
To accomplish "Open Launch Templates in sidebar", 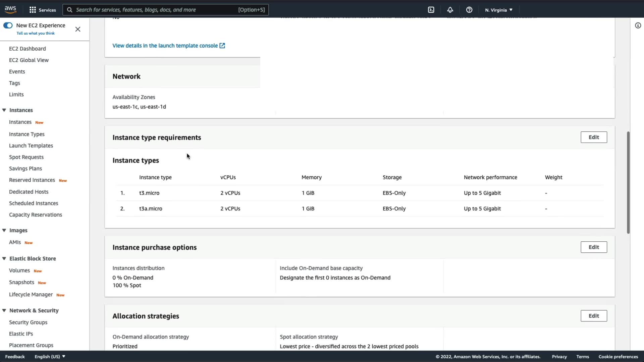I will click(31, 145).
